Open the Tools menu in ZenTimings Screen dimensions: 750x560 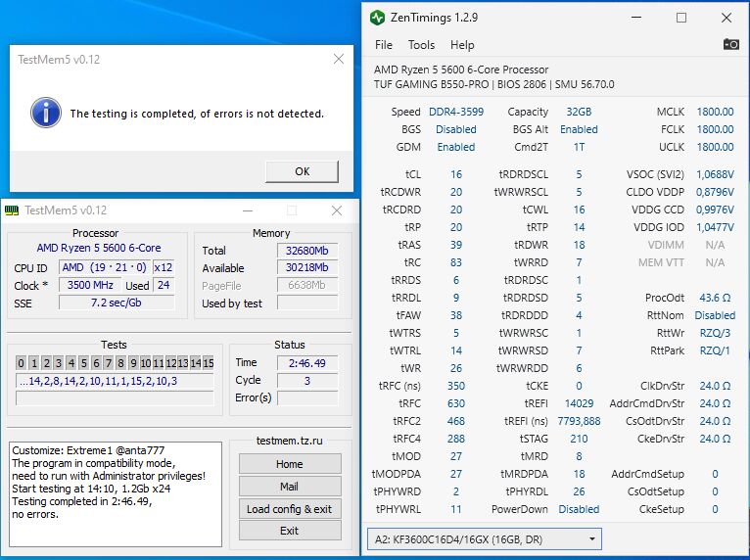[x=421, y=45]
